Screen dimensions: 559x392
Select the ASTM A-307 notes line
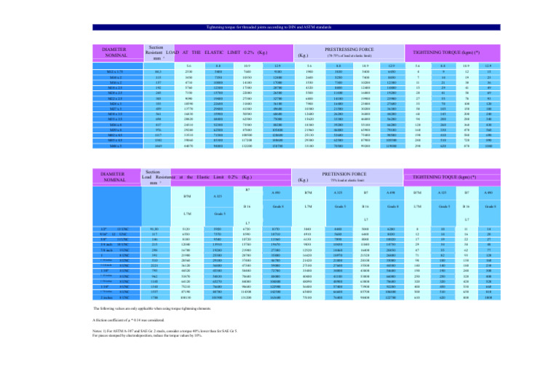point(164,331)
